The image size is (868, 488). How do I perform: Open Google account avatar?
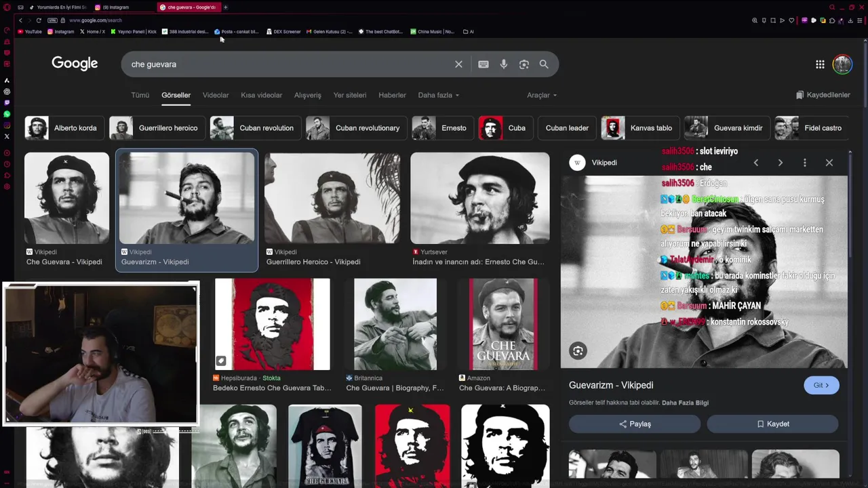[x=842, y=64]
